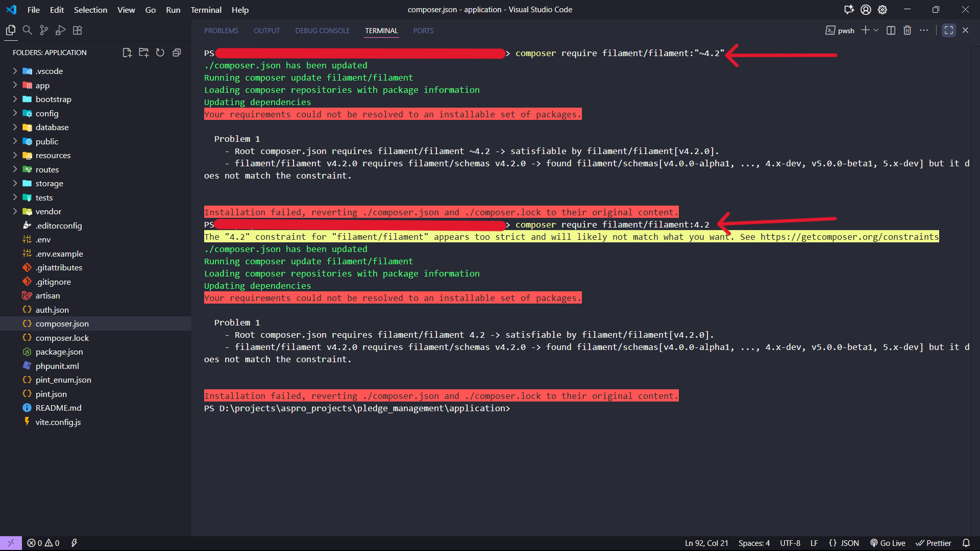
Task: Toggle maximized terminal panel size
Action: pos(948,31)
